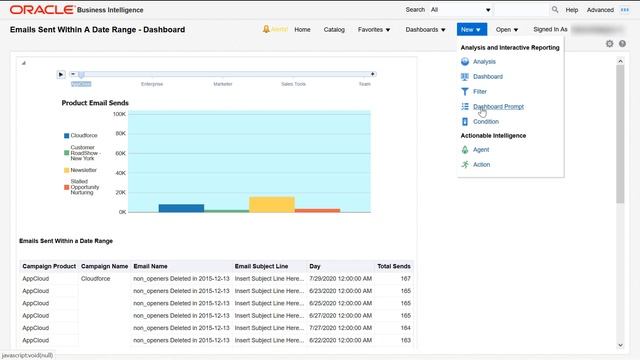Click the Newsletter legend swatch
Image resolution: width=640 pixels, height=360 pixels.
[x=67, y=170]
